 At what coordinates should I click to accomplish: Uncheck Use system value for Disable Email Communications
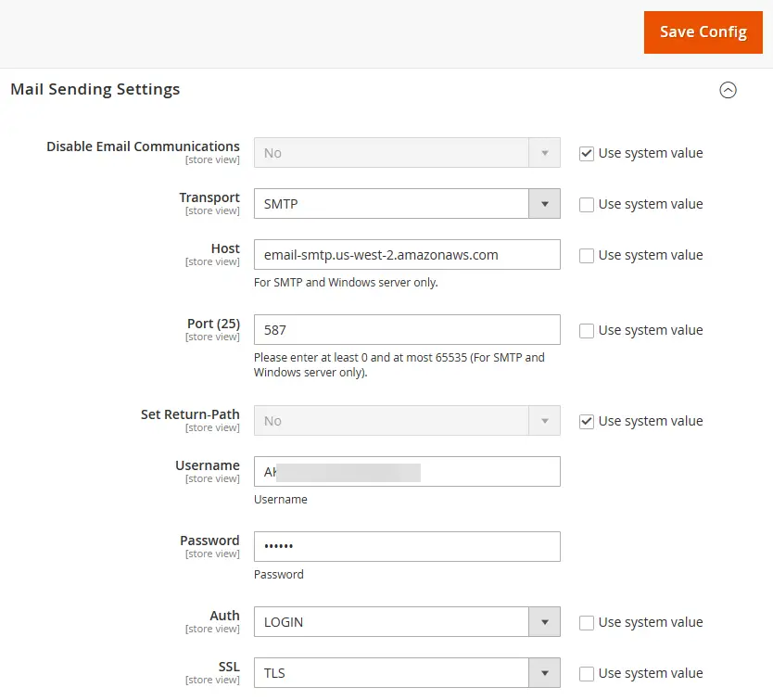tap(586, 152)
